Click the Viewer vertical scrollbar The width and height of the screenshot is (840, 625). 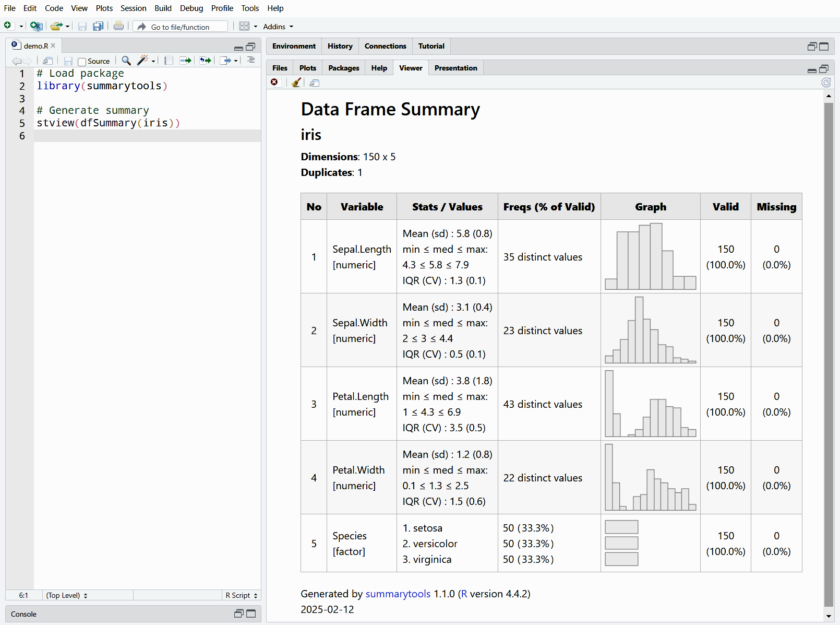click(x=829, y=355)
